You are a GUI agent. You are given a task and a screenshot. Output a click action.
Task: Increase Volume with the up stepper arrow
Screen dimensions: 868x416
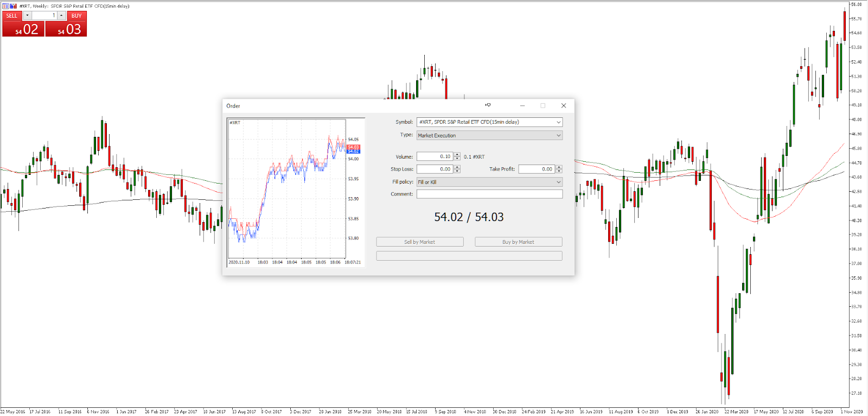coord(457,155)
